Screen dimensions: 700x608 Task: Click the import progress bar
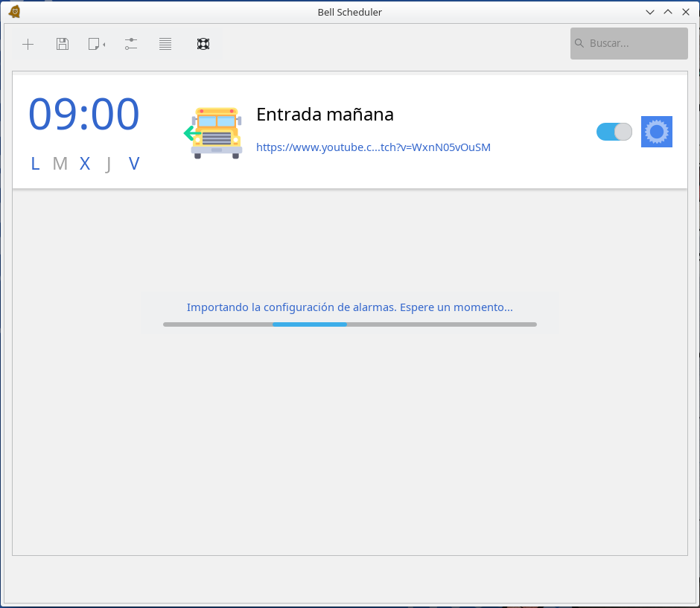(349, 324)
